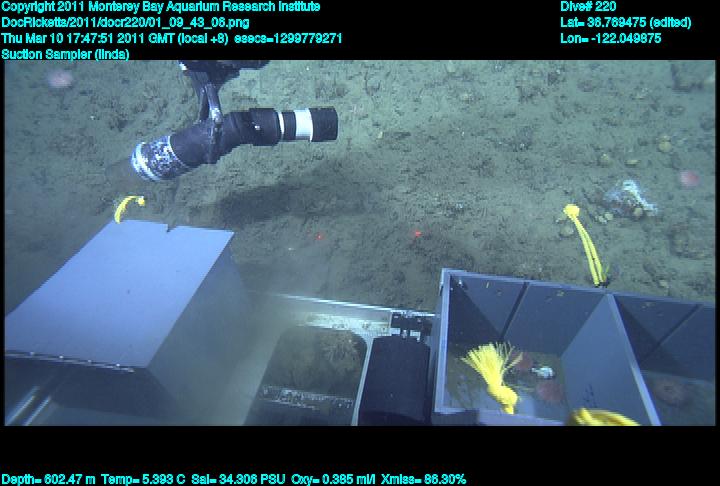Click the yellow rope handle above the bin
720x486 pixels.
(x=587, y=245)
